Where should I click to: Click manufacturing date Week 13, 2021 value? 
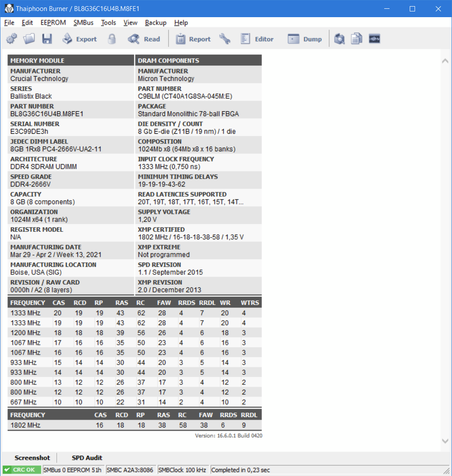click(56, 255)
